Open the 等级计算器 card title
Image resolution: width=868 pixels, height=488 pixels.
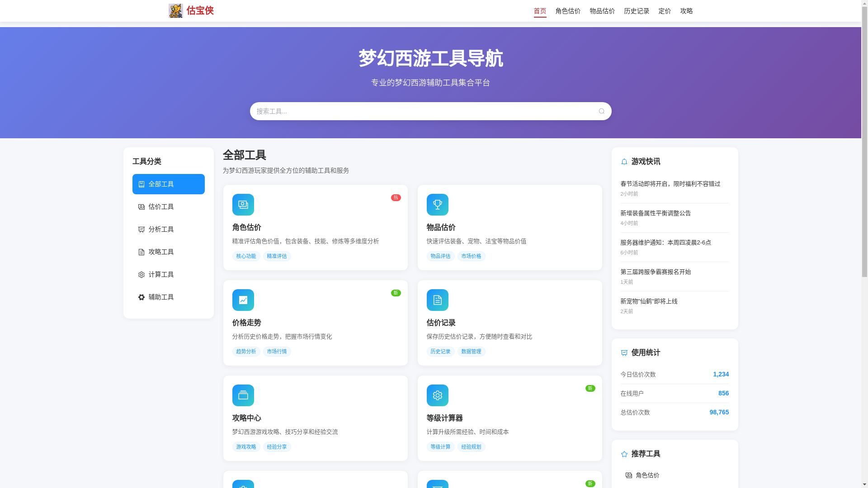(444, 418)
